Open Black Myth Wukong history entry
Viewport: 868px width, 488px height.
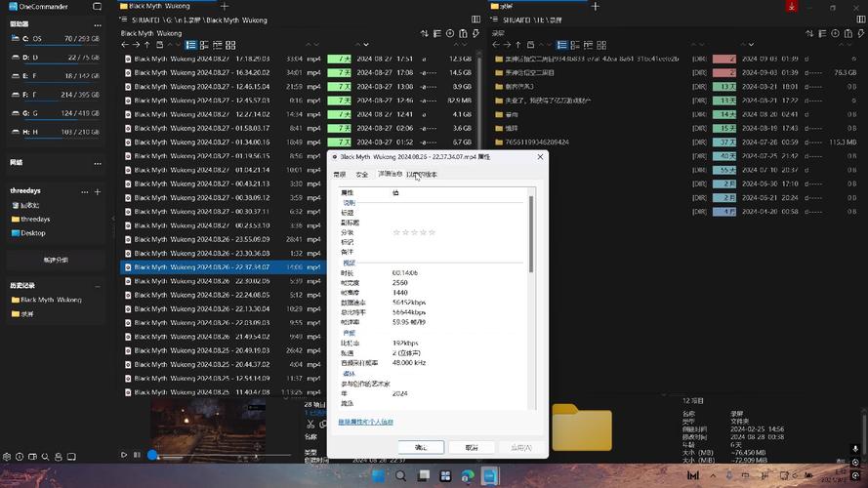coord(47,300)
